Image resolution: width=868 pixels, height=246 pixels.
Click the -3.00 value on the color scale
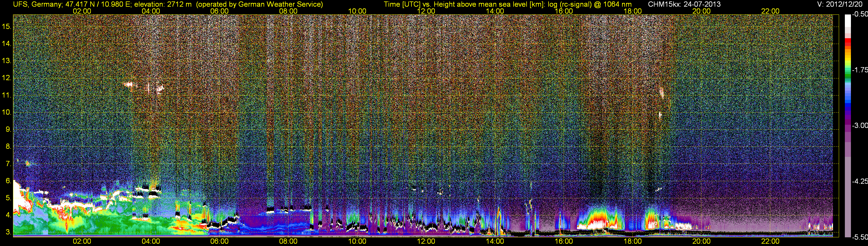click(x=860, y=125)
